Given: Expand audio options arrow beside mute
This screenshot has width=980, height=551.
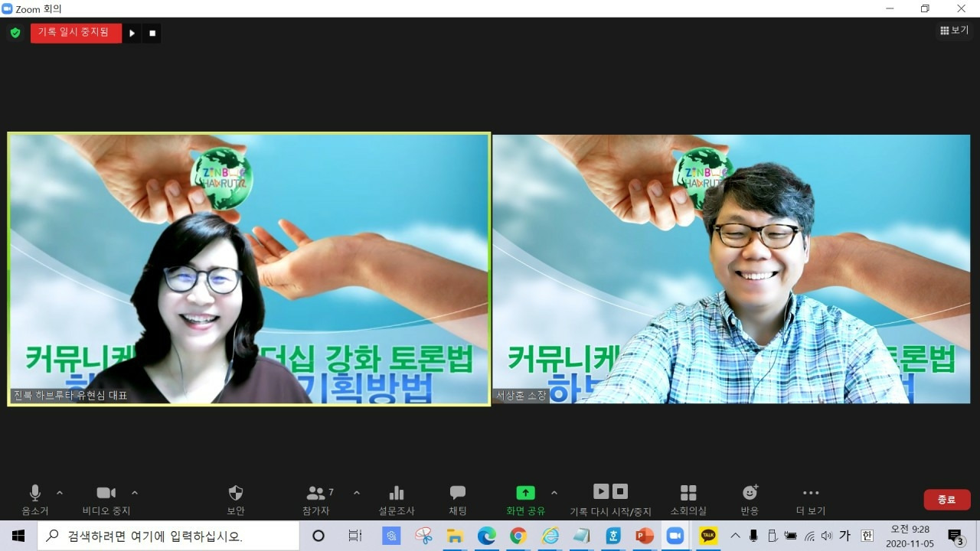Looking at the screenshot, I should [60, 493].
